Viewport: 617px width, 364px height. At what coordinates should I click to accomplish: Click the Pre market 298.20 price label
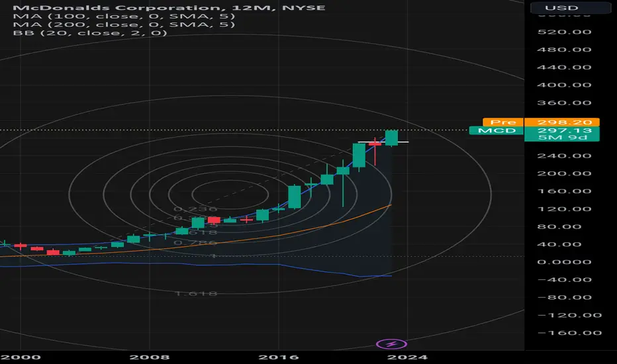tap(541, 122)
